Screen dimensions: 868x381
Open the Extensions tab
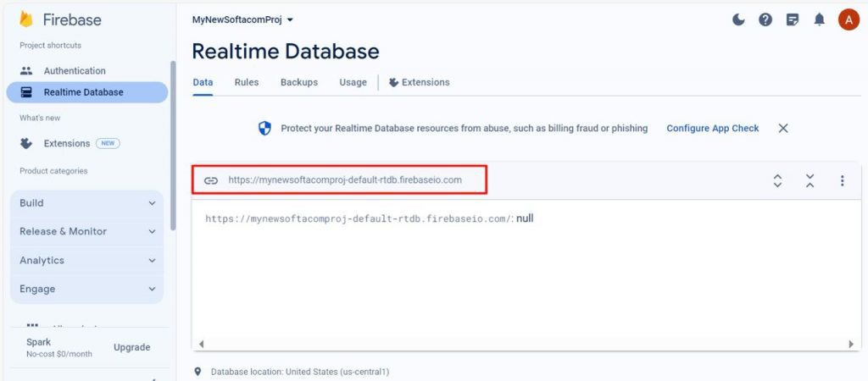419,82
